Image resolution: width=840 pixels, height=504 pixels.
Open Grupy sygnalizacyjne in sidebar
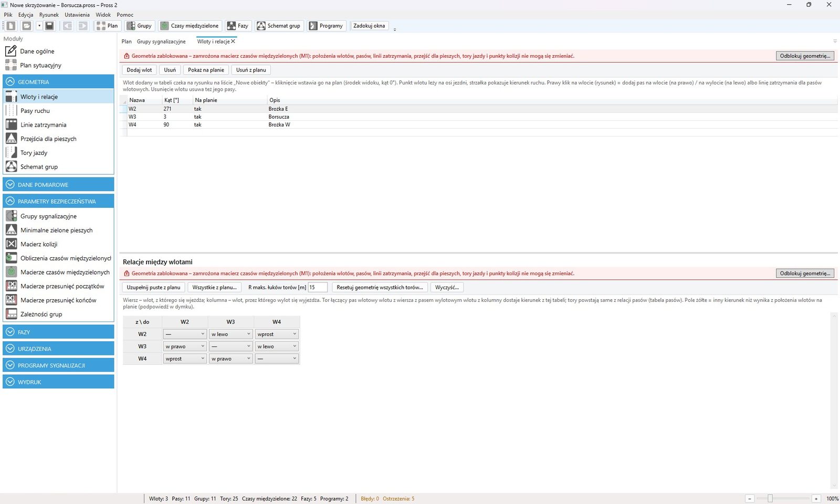58,216
